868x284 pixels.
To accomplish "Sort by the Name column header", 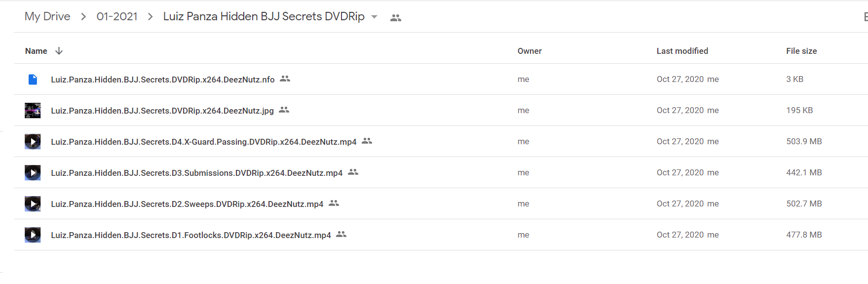I will pyautogui.click(x=36, y=51).
